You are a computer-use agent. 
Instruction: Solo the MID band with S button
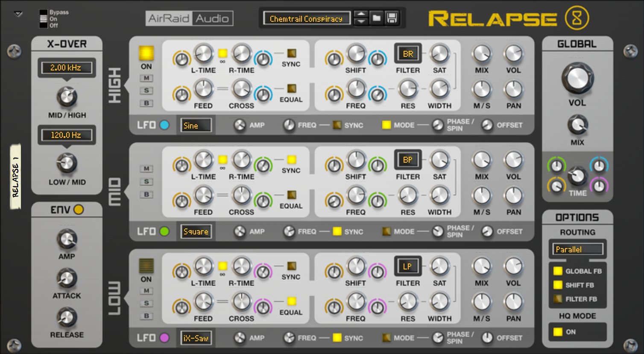coord(146,181)
